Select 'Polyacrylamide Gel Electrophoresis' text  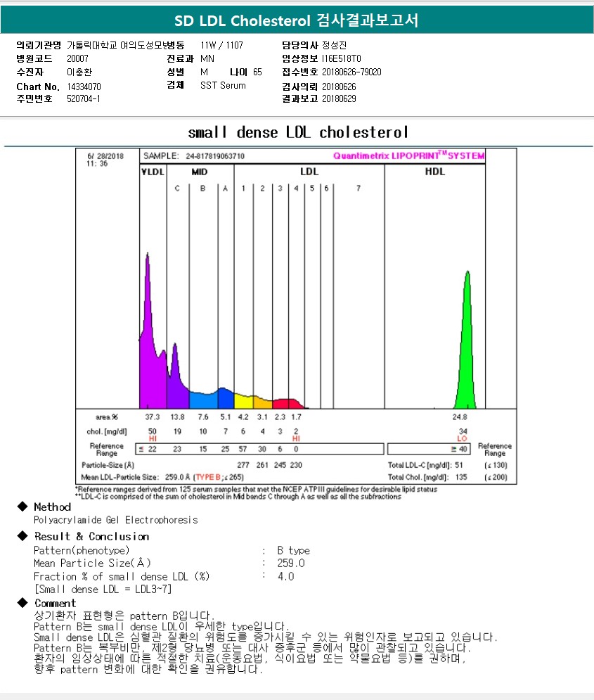[116, 520]
